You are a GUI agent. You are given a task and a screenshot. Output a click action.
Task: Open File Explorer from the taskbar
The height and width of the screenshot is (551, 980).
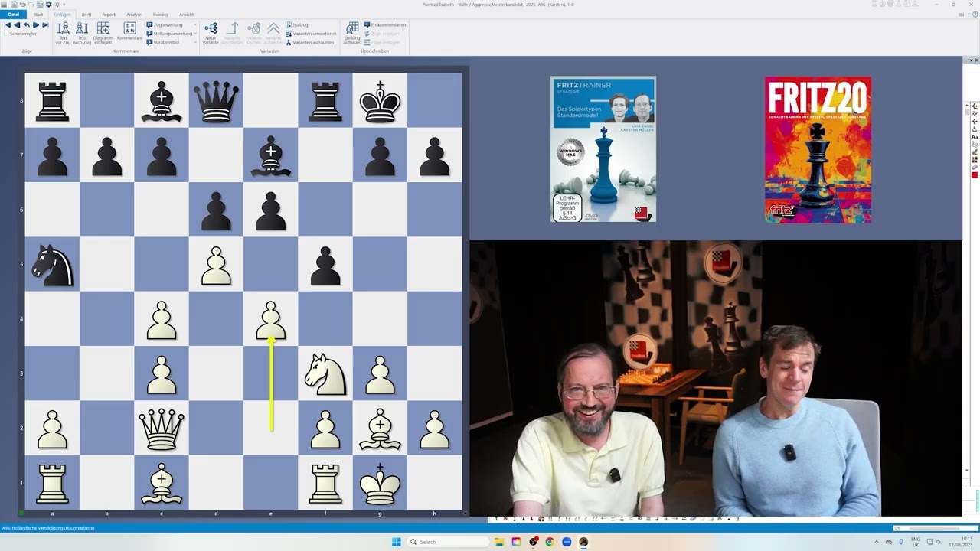(498, 542)
